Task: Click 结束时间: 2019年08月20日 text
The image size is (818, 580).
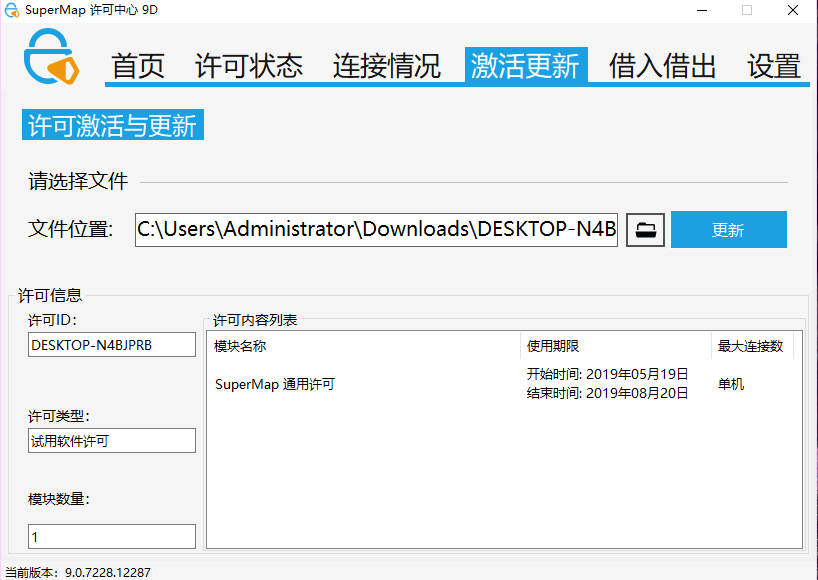Action: 607,393
